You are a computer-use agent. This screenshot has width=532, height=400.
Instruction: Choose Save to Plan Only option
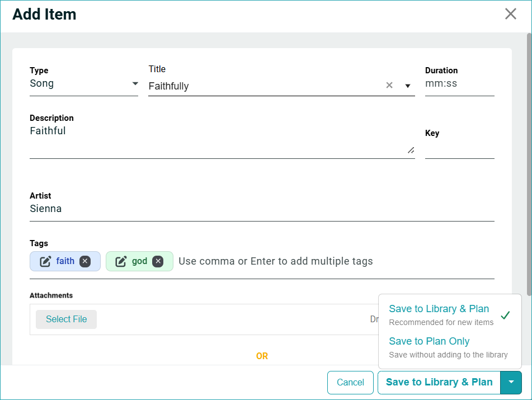pos(429,342)
